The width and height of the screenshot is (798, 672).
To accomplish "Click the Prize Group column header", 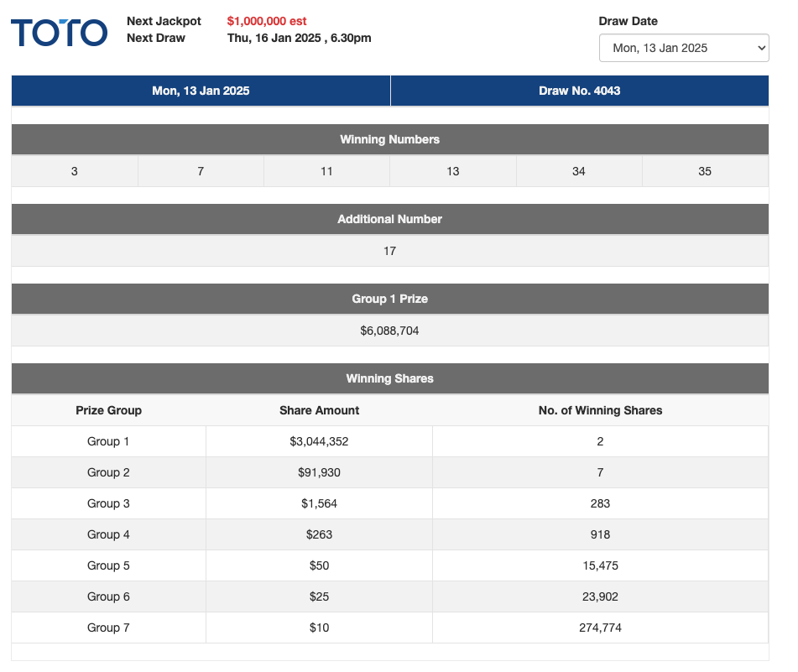I will (108, 410).
